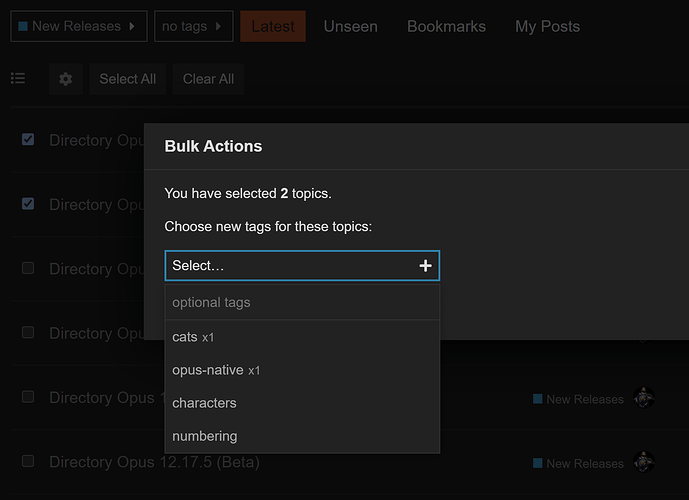This screenshot has height=500, width=689.
Task: Check the third topic checkbox
Action: click(x=28, y=268)
